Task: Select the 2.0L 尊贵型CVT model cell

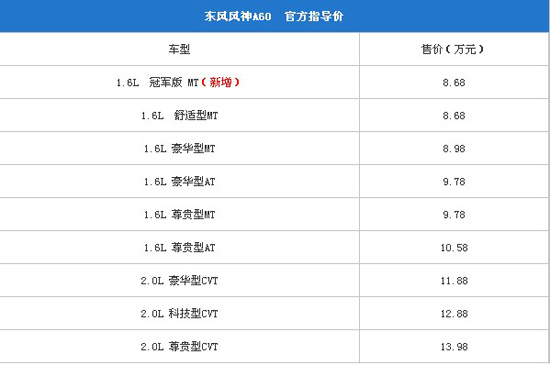Action: (x=179, y=346)
